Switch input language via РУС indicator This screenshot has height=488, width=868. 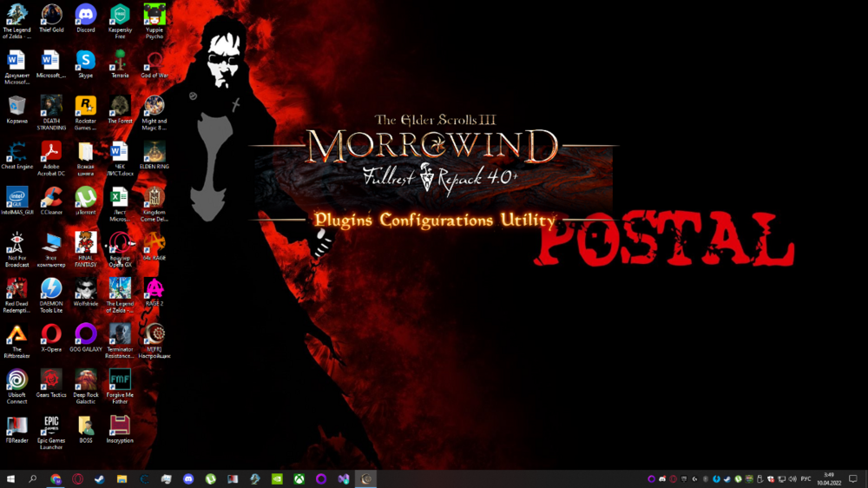coord(806,478)
